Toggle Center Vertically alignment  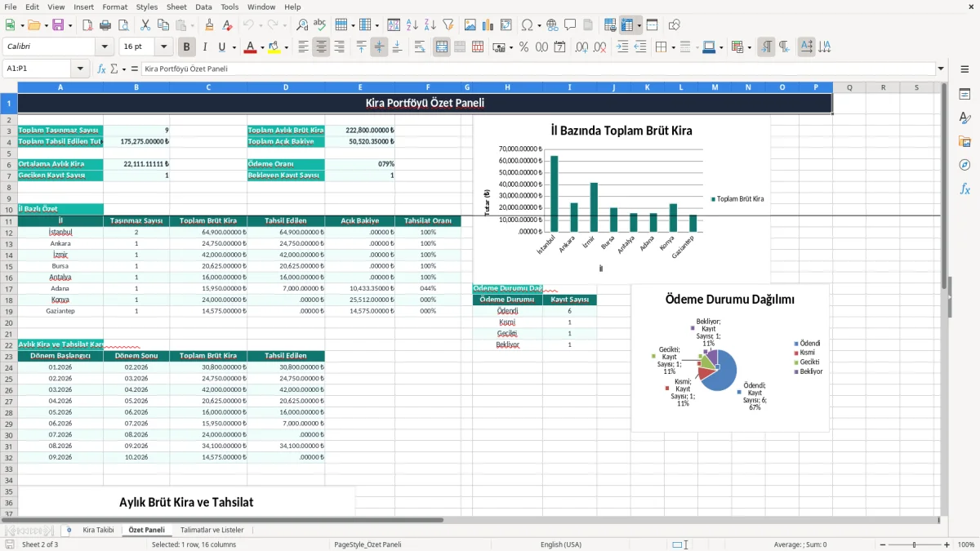pos(379,47)
